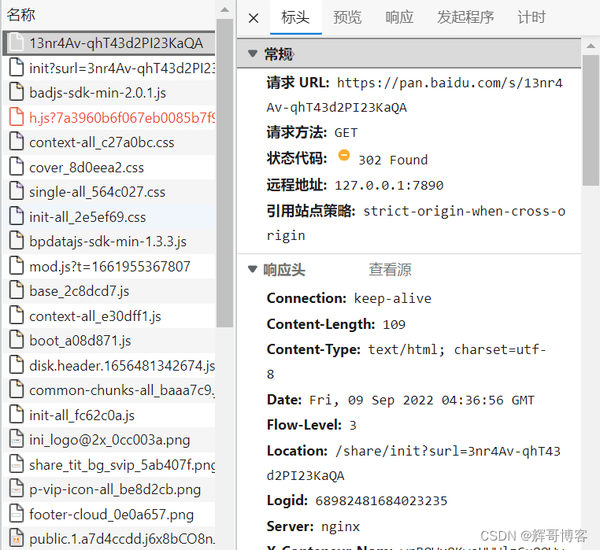Click the 请求 URL value text
600x550 pixels.
(x=414, y=95)
